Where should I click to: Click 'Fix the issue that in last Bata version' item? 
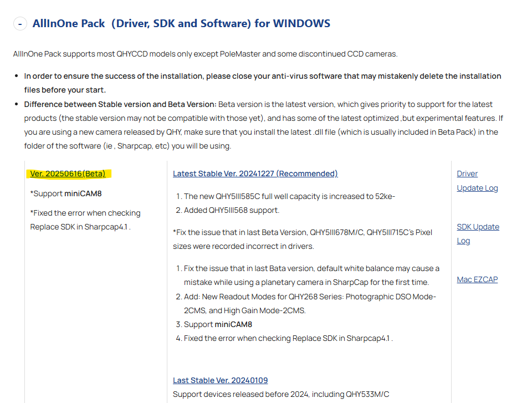pyautogui.click(x=311, y=276)
